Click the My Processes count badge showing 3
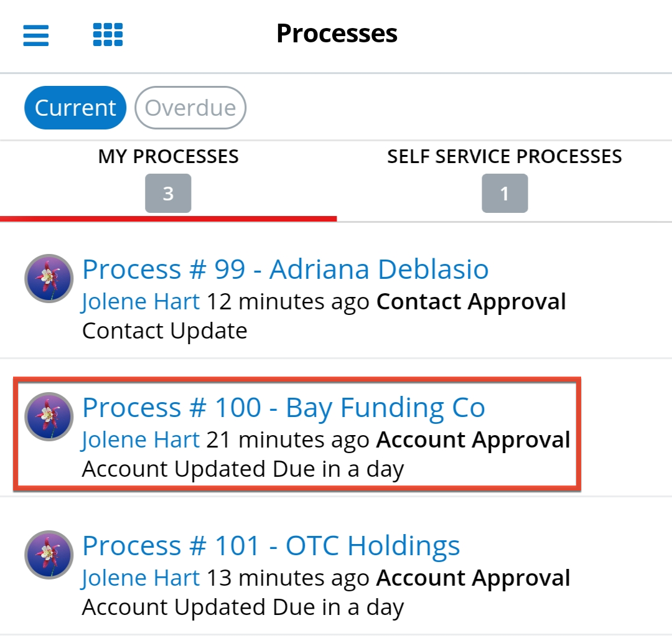This screenshot has width=672, height=638. 168,193
